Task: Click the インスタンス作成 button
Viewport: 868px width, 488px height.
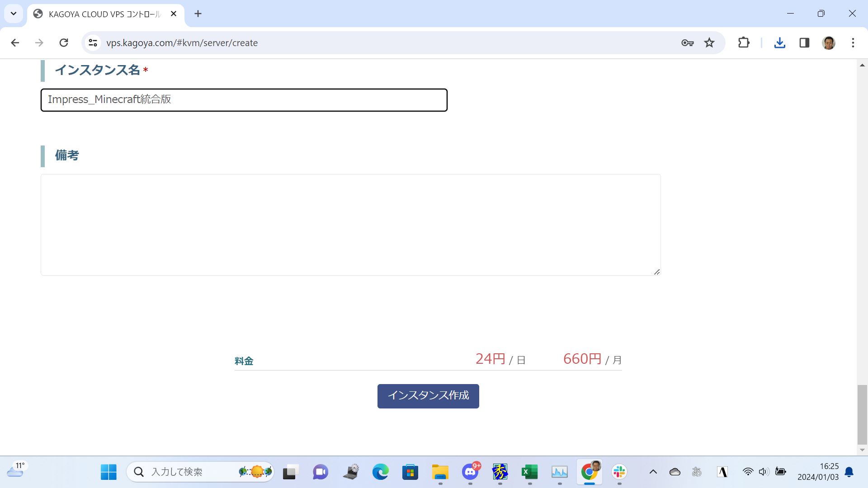Action: [428, 396]
